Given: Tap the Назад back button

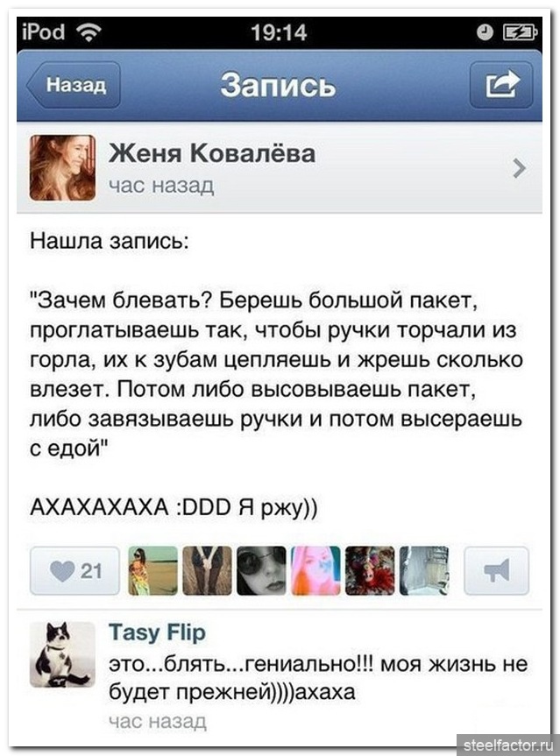Looking at the screenshot, I should pyautogui.click(x=74, y=85).
